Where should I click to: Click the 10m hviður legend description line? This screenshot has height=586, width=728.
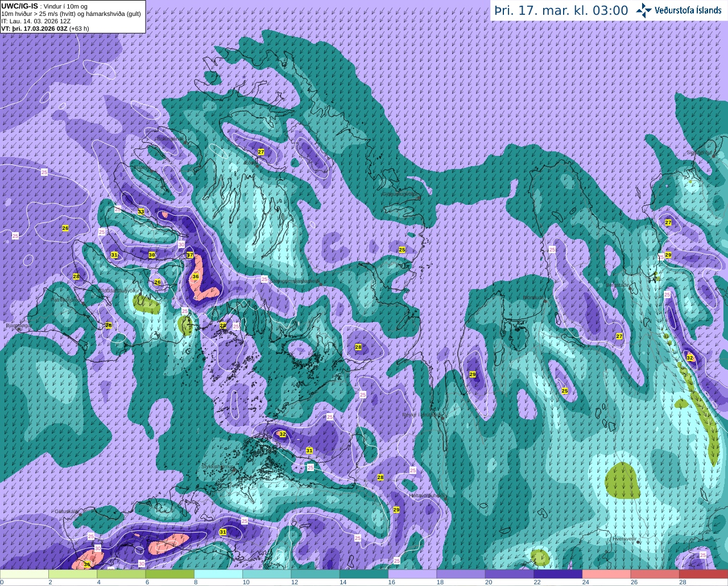coord(71,14)
